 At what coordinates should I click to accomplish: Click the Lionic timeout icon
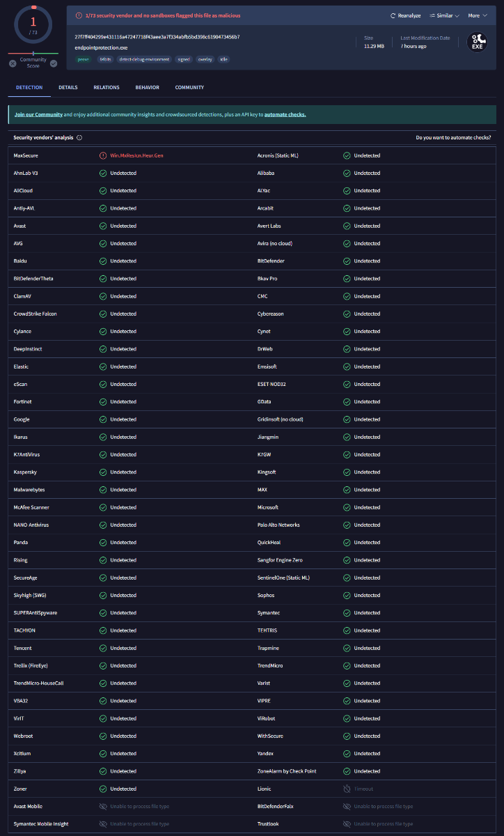click(x=347, y=789)
